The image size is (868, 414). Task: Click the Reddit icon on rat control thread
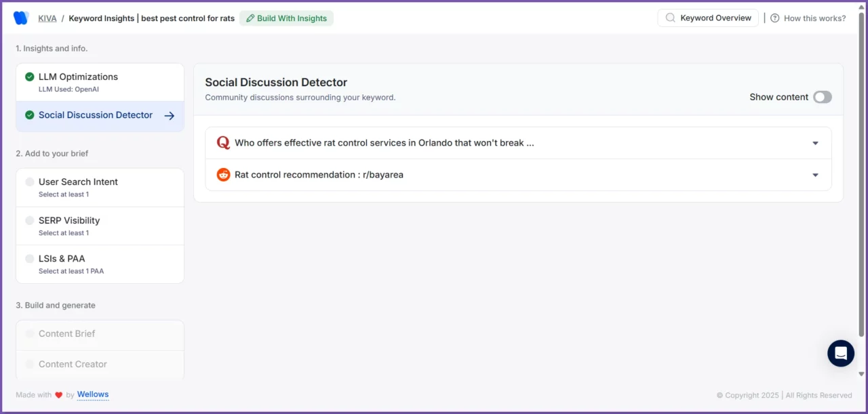coord(223,174)
